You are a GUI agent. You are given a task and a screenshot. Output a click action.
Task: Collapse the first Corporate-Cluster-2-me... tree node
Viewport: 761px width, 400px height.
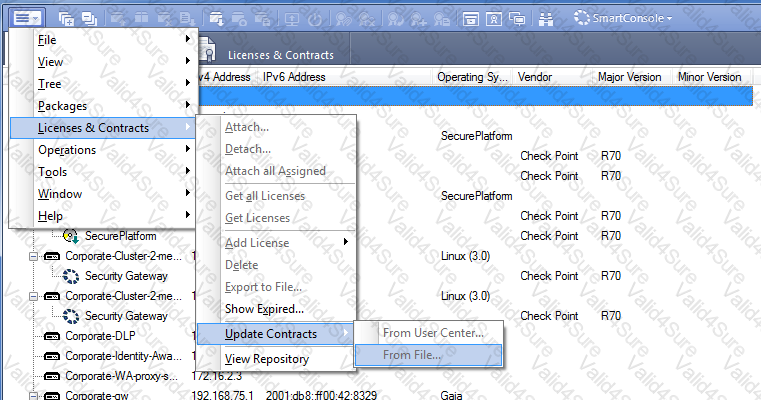click(x=33, y=256)
